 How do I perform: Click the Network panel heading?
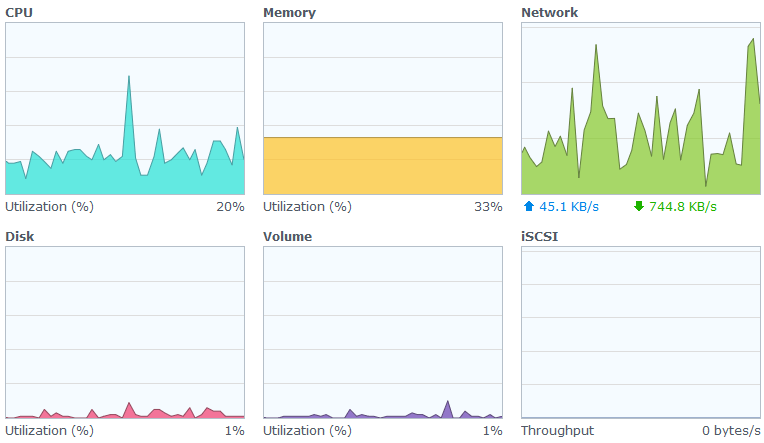pyautogui.click(x=549, y=13)
